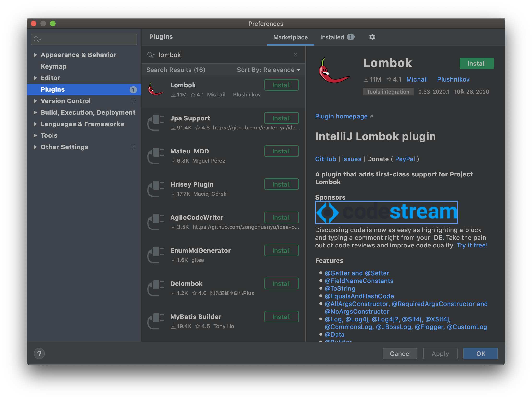Select the Marketplace tab

pos(290,37)
